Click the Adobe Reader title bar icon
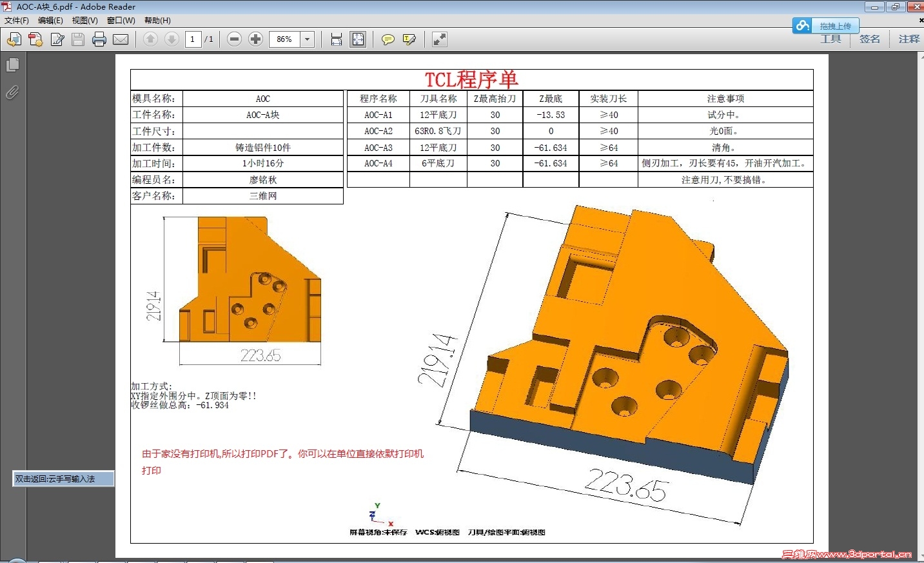The image size is (924, 563). pos(7,6)
